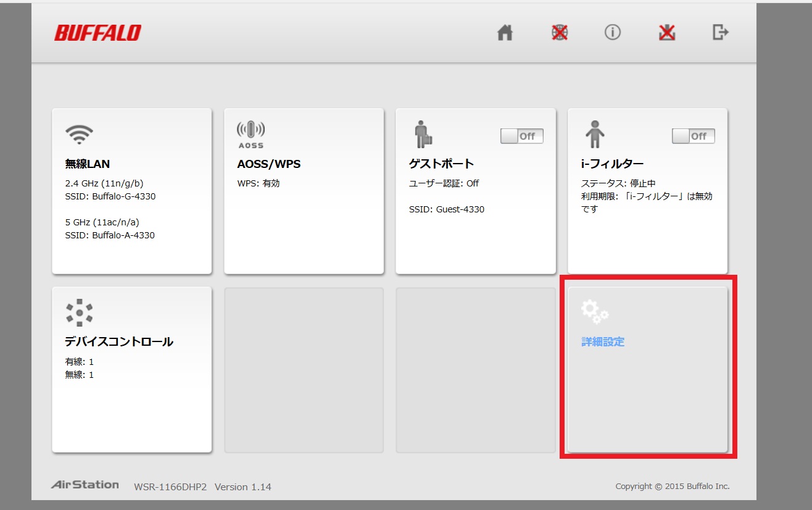Log out using the exit door icon
This screenshot has height=510, width=812.
tap(721, 32)
